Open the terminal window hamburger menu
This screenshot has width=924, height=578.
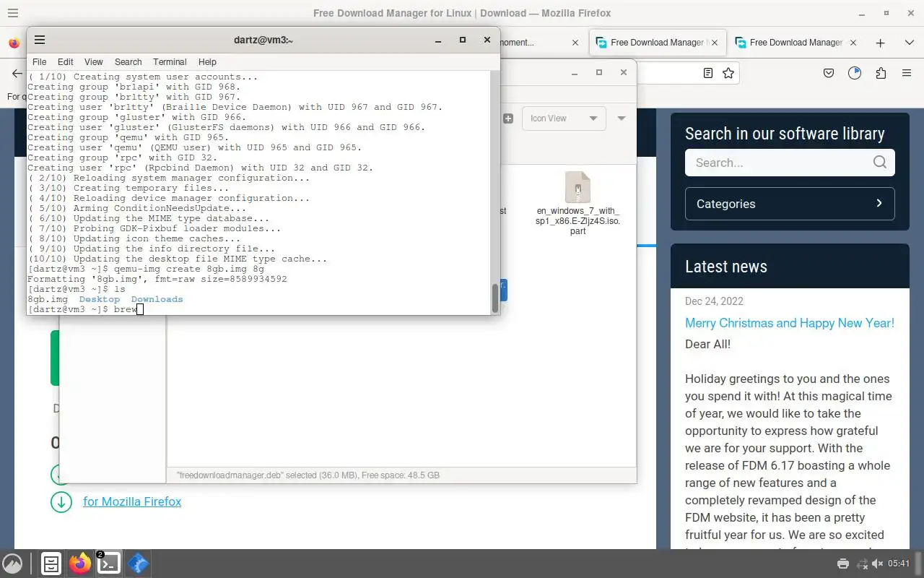[x=40, y=40]
